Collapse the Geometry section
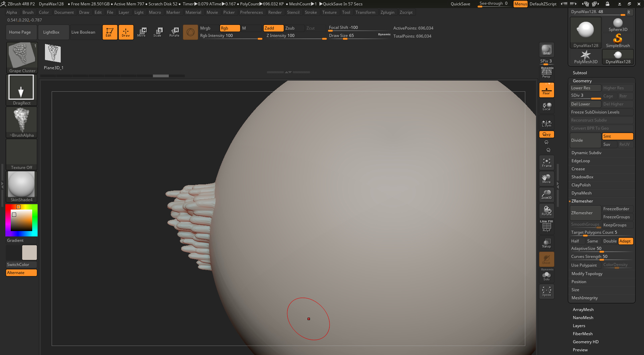644x355 pixels. point(582,81)
